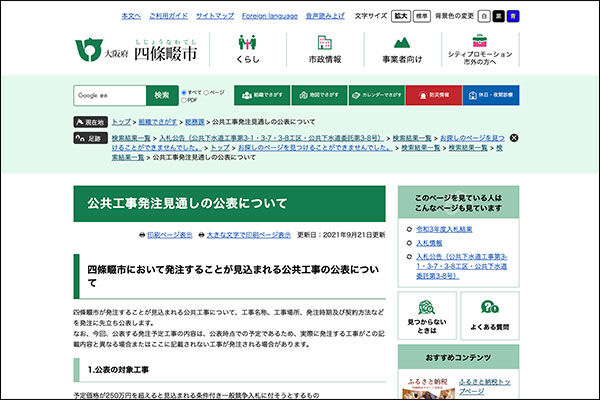Open the ご利用ガイド usage guide link

(x=168, y=16)
